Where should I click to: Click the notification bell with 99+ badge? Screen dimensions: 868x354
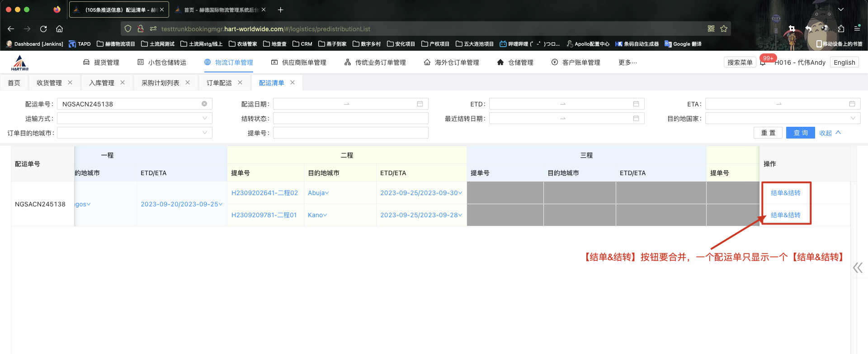point(763,62)
